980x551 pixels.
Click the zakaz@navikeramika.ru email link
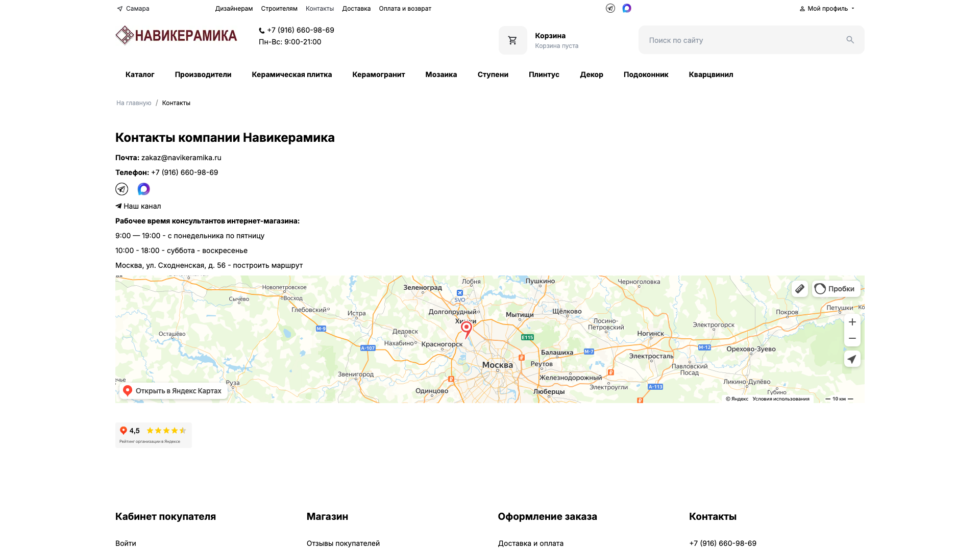[x=181, y=158]
